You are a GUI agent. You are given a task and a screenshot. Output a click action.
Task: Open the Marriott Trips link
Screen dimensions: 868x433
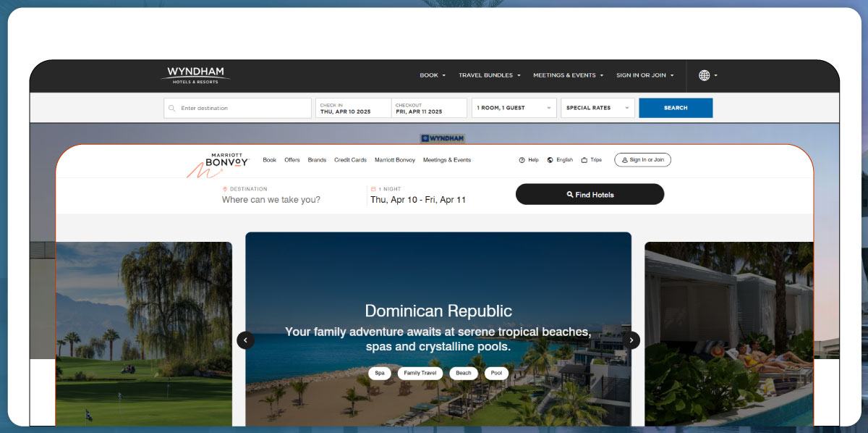[x=596, y=160]
